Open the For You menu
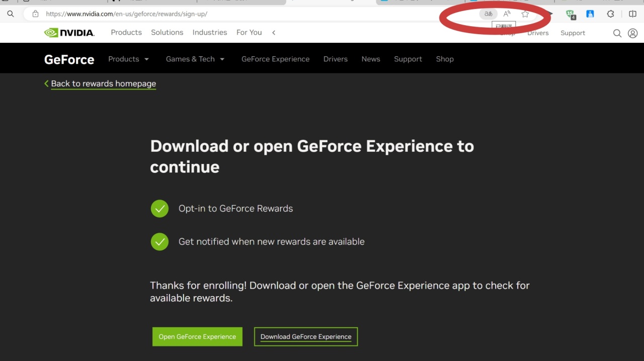Image resolution: width=644 pixels, height=361 pixels. point(249,32)
